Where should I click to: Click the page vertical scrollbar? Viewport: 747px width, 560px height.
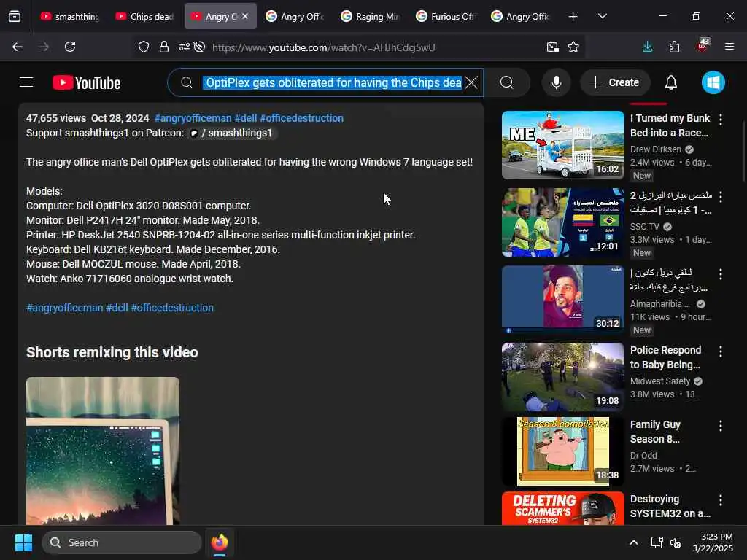click(743, 152)
